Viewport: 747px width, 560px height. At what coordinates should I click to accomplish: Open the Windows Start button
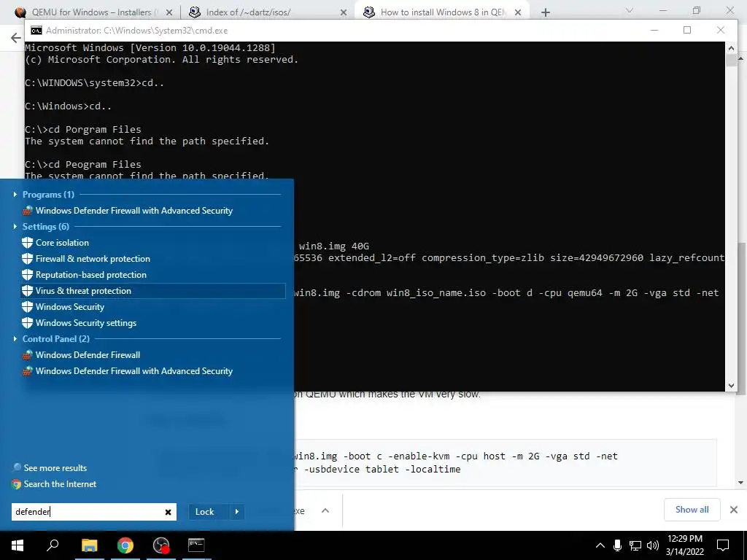point(18,545)
